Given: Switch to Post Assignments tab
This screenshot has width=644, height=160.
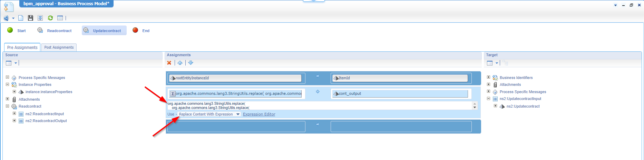Looking at the screenshot, I should 59,47.
